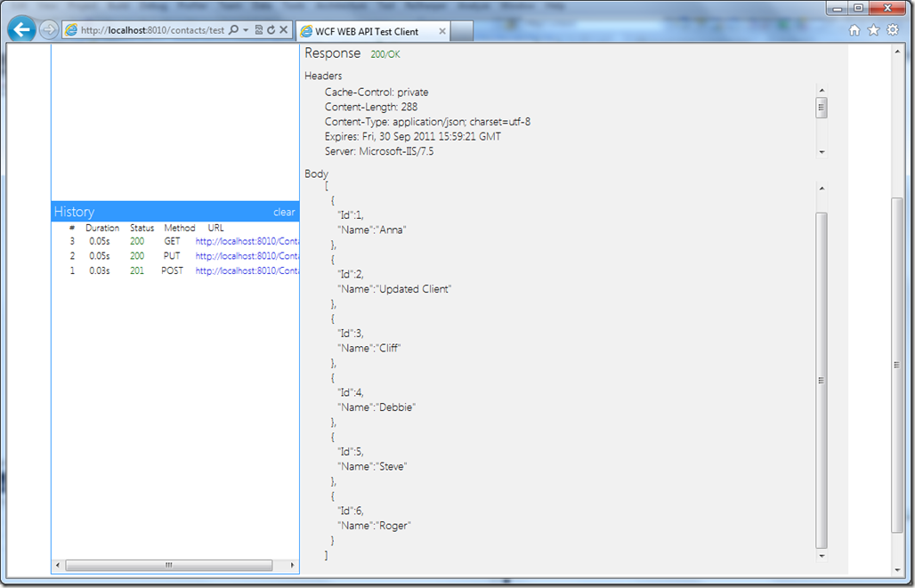This screenshot has width=915, height=588.
Task: Click the page scrollbar up arrow
Action: click(x=897, y=52)
